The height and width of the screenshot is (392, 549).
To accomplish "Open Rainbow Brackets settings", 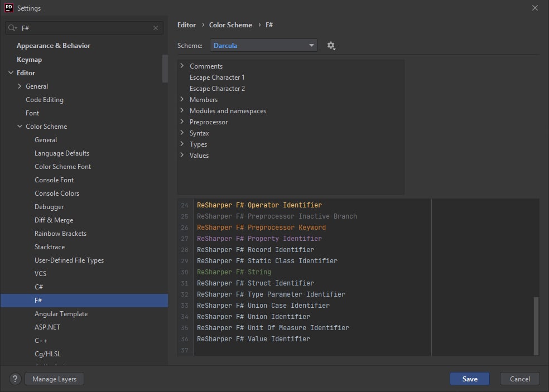I will (60, 234).
